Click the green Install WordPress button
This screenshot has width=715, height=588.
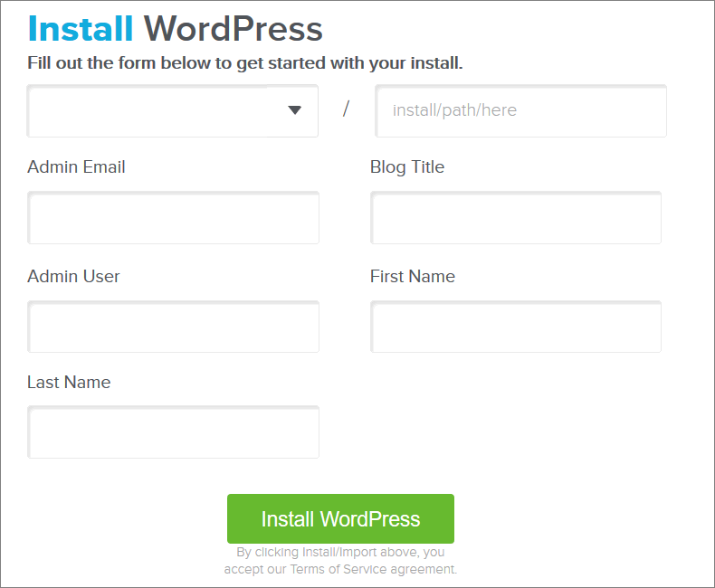click(340, 518)
